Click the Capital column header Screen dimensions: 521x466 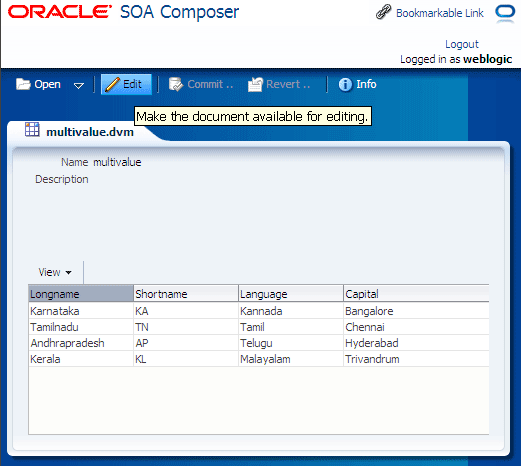click(x=416, y=294)
